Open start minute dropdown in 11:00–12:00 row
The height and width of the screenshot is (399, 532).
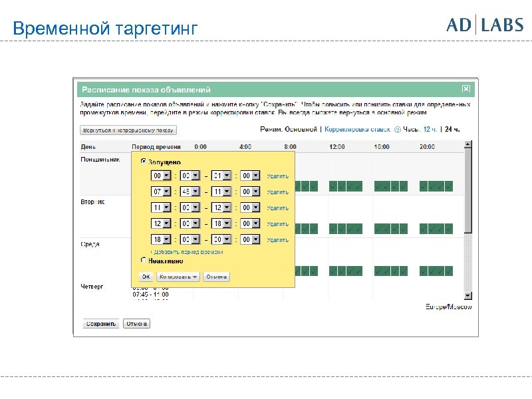pos(190,207)
